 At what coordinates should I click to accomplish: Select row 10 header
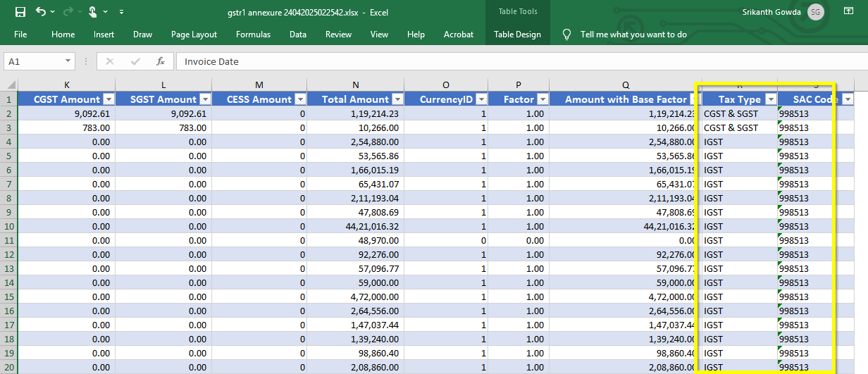click(x=8, y=226)
